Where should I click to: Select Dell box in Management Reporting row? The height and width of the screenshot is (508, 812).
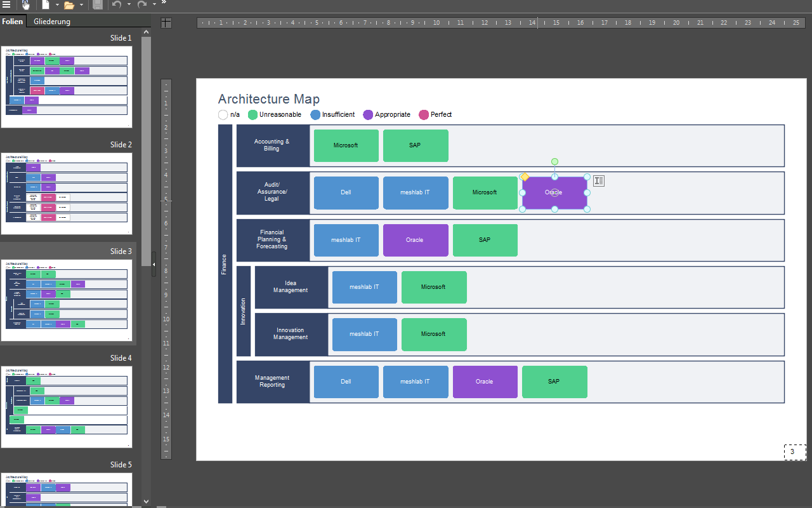(x=346, y=382)
